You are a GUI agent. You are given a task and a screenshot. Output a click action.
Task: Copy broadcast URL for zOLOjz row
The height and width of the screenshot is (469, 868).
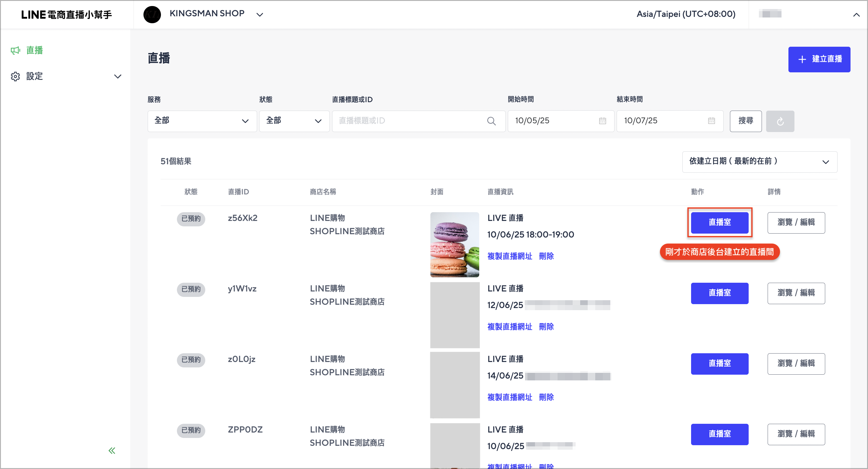pos(509,397)
